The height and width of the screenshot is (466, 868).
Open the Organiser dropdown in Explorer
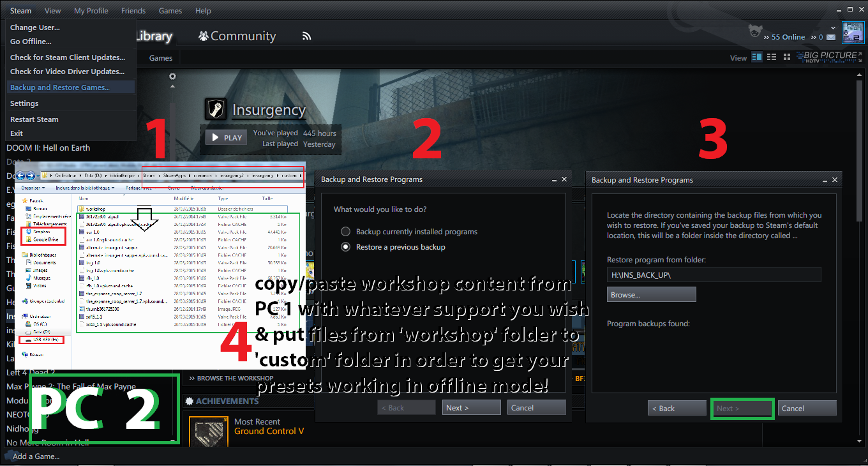pos(32,188)
